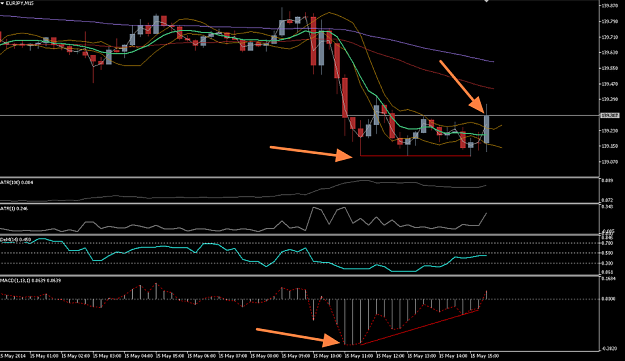Screen dimensions: 625x361
Task: Click the 139.150 price axis label
Action: point(610,146)
